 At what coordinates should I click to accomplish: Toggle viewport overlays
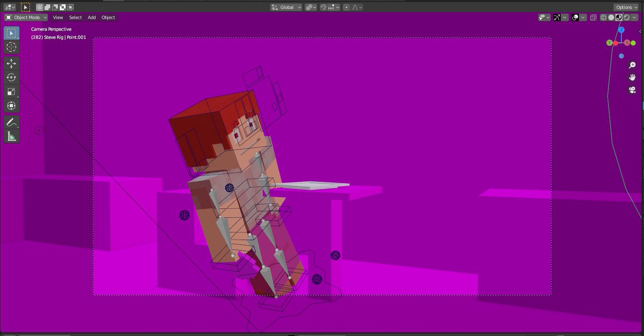pos(575,17)
